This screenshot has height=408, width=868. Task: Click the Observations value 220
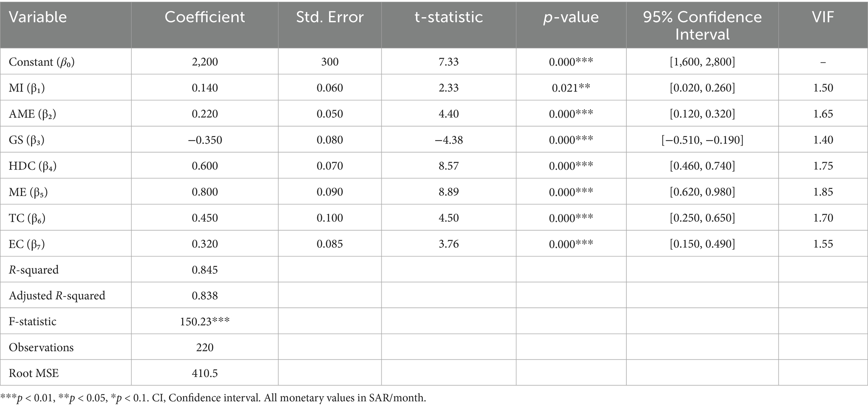205,348
